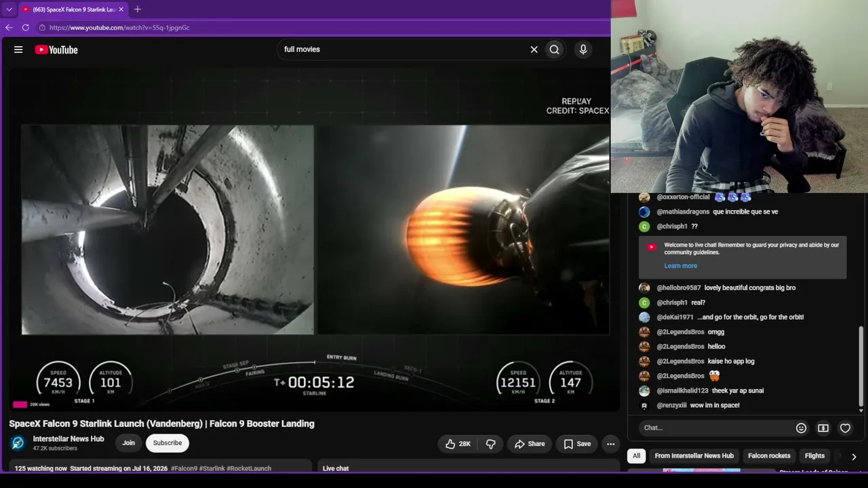The width and height of the screenshot is (868, 488).
Task: Subscribe to Interstellar News Hub
Action: point(167,443)
